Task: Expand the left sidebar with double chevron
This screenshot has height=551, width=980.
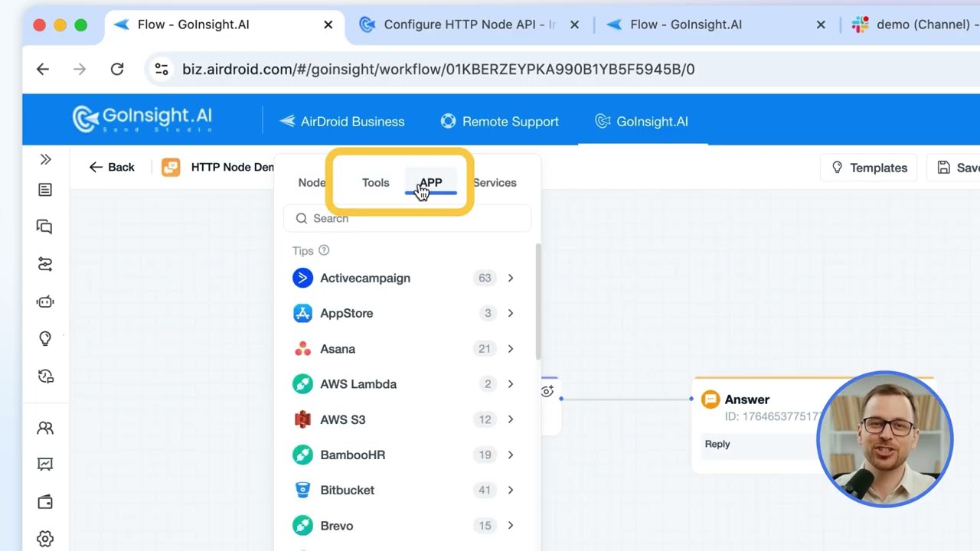Action: 45,160
